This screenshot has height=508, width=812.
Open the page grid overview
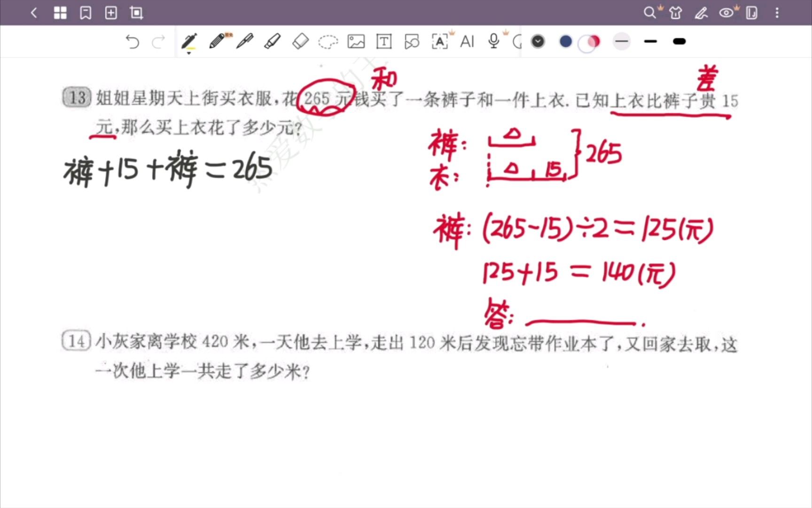click(60, 13)
